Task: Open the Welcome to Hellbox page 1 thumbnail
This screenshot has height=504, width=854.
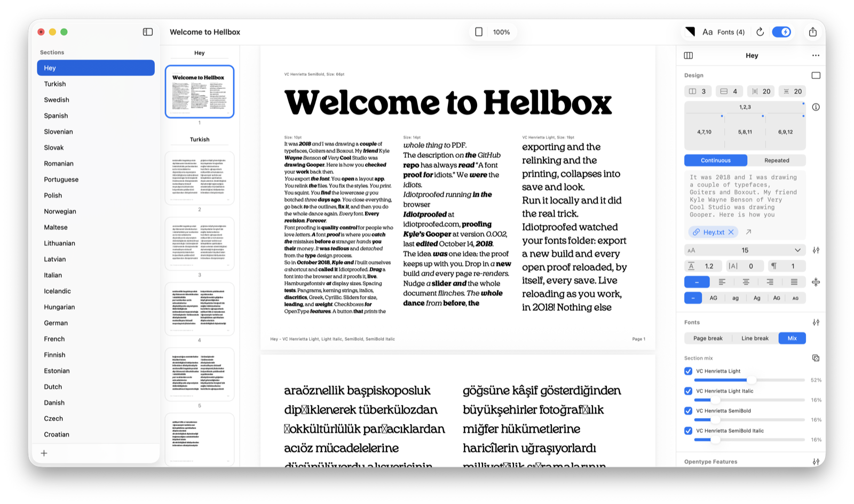Action: [200, 91]
